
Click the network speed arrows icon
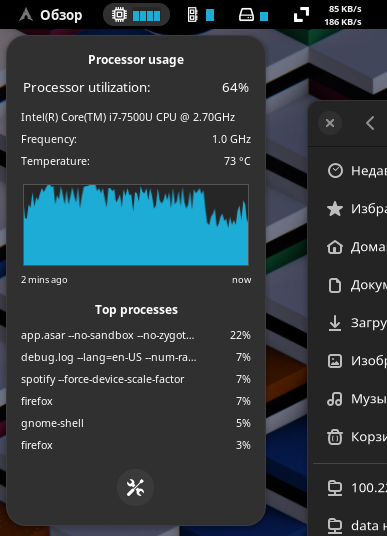[x=301, y=15]
